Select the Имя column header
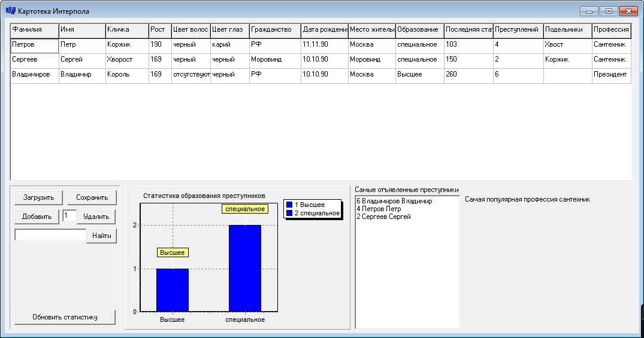Screen dimensions: 644x338 [x=82, y=31]
